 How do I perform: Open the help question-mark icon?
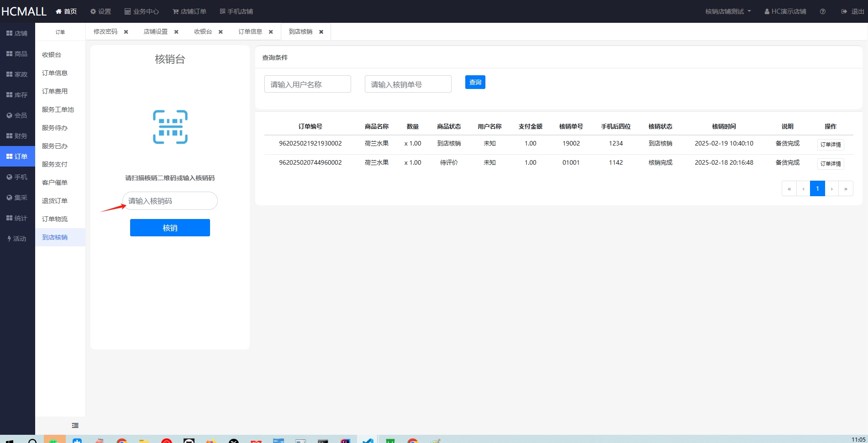click(822, 11)
